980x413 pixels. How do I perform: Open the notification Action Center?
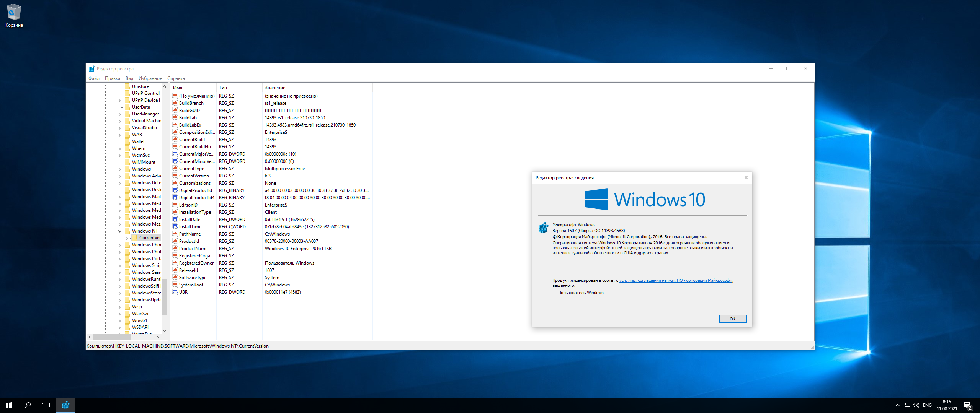click(x=968, y=405)
